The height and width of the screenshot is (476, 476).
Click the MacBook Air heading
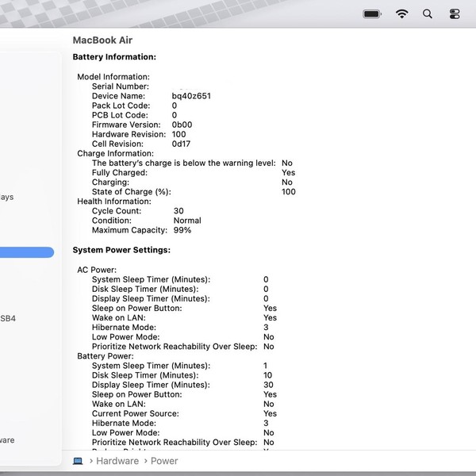coord(102,40)
